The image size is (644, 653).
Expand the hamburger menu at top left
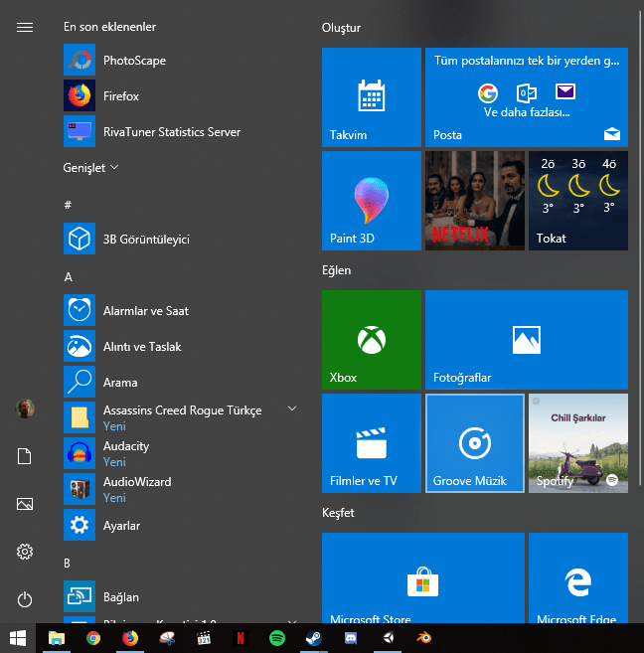(x=25, y=27)
